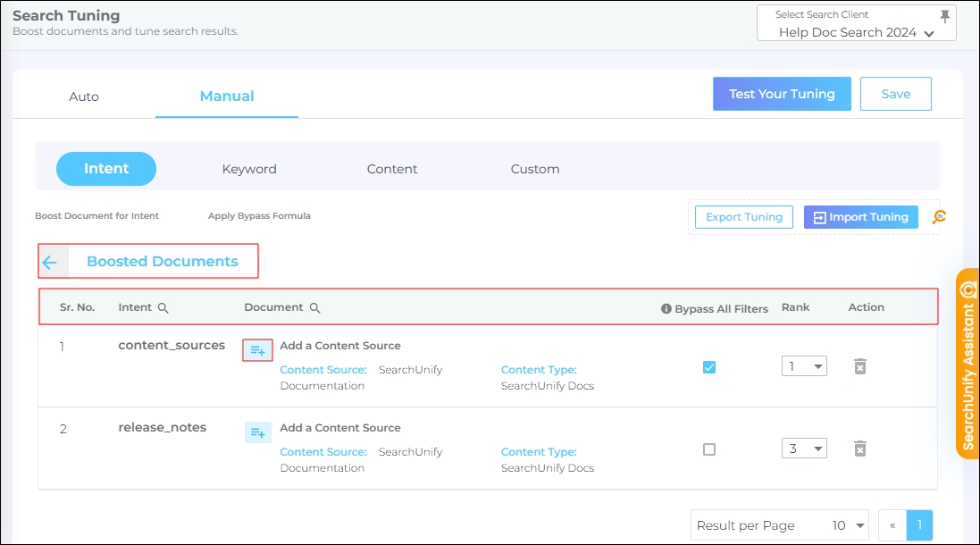Enable Bypass All Filters for release_notes
This screenshot has width=980, height=545.
pos(709,449)
